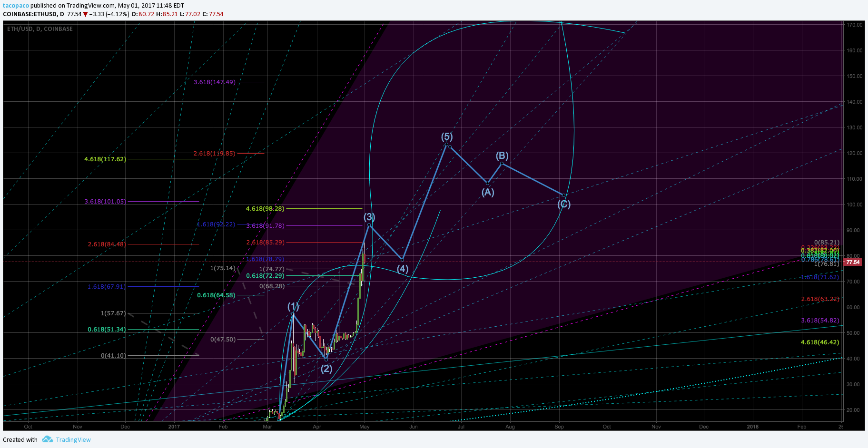Viewport: 868px width, 448px height.
Task: Select the wave (4) label
Action: coord(403,269)
